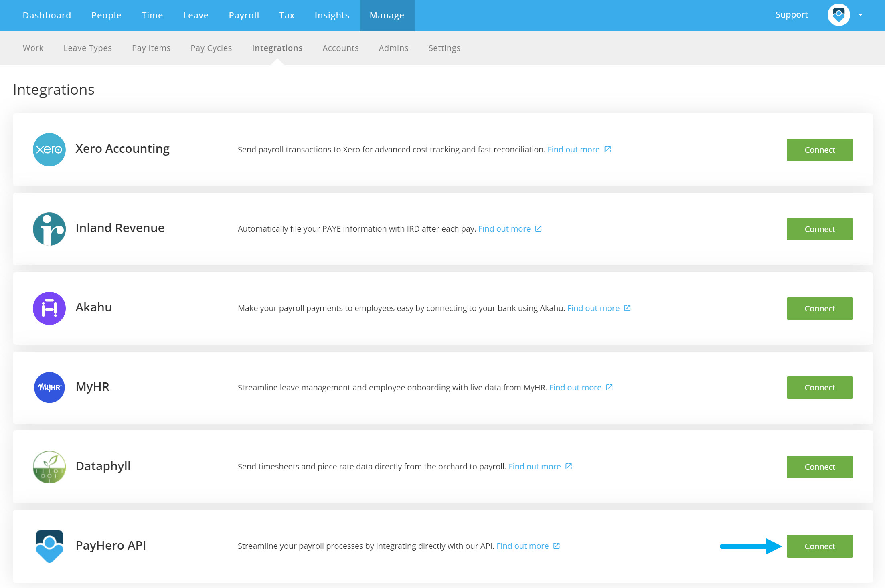The width and height of the screenshot is (885, 588).
Task: Open external link icon in Dataphyll row
Action: [569, 466]
